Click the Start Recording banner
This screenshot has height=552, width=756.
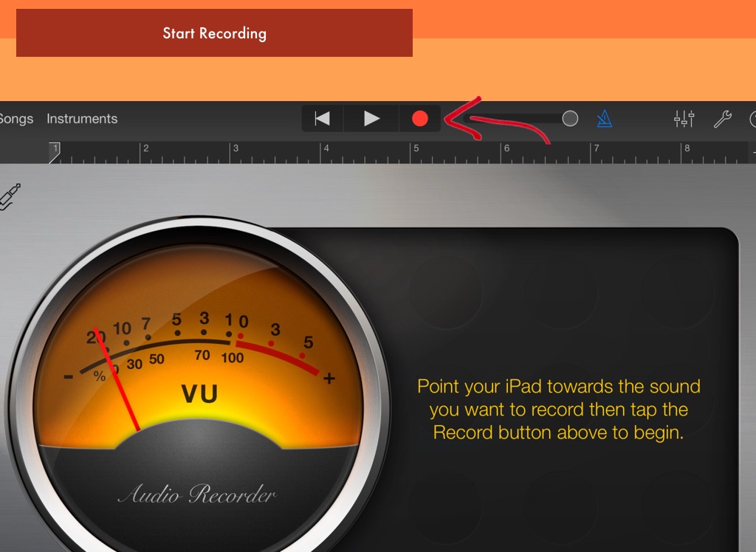(214, 33)
